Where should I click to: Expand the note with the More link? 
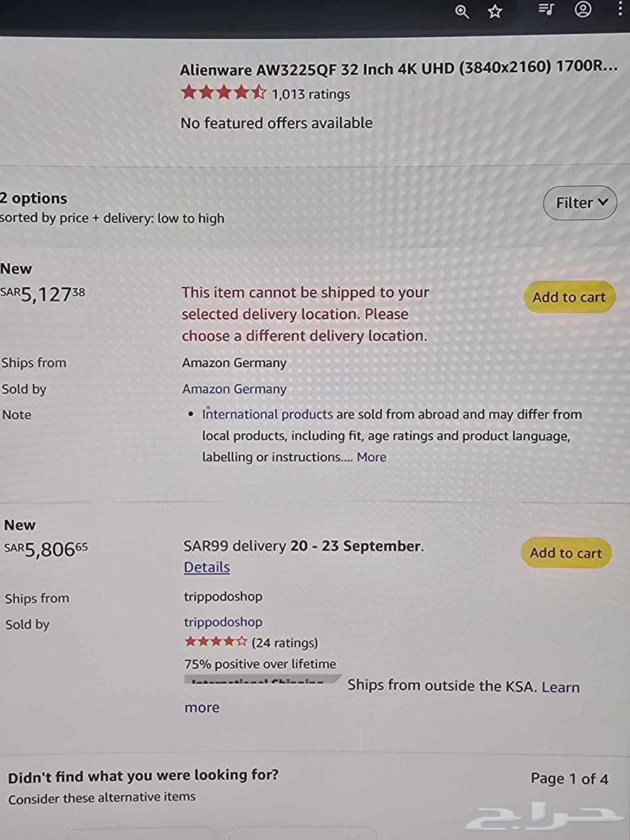tap(372, 457)
